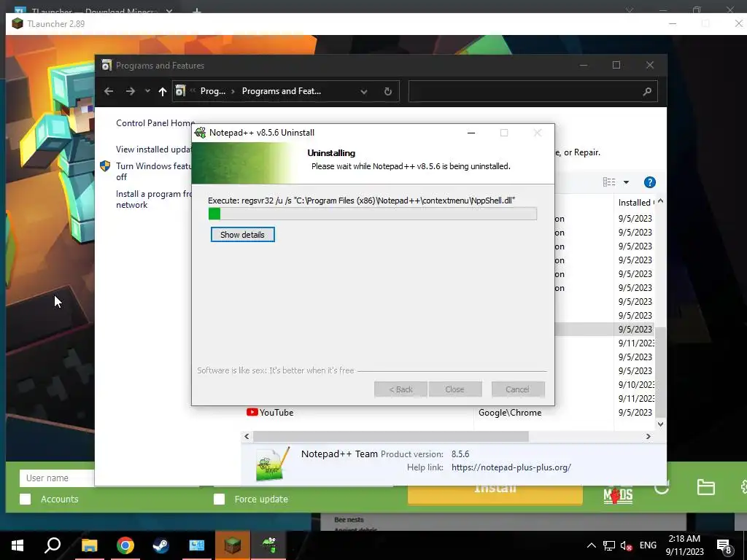The height and width of the screenshot is (560, 747).
Task: Click the Back button in uninstall dialog
Action: point(400,389)
